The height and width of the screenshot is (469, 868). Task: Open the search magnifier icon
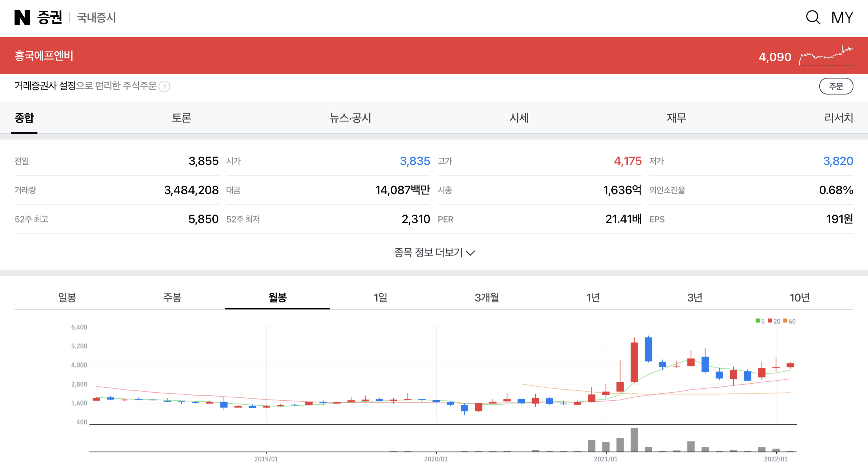(x=813, y=17)
